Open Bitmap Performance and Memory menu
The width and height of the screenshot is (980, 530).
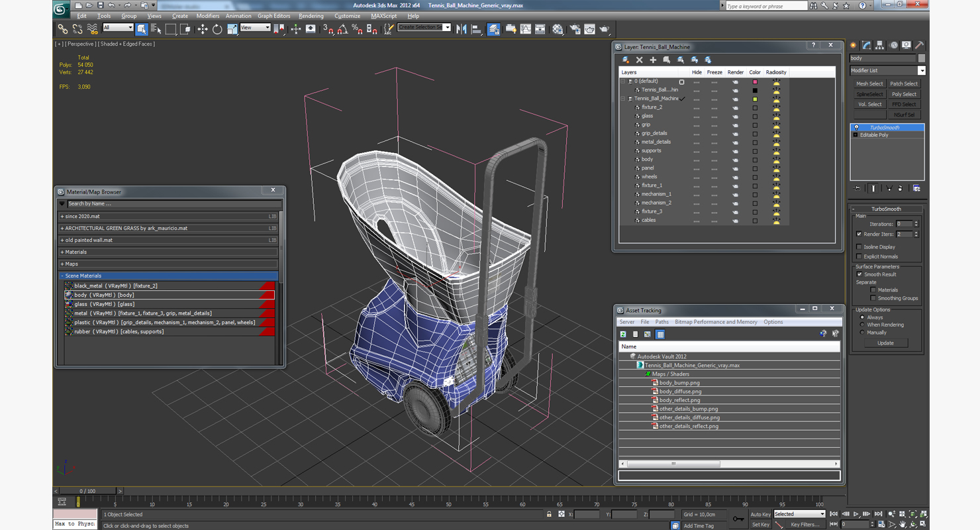716,322
